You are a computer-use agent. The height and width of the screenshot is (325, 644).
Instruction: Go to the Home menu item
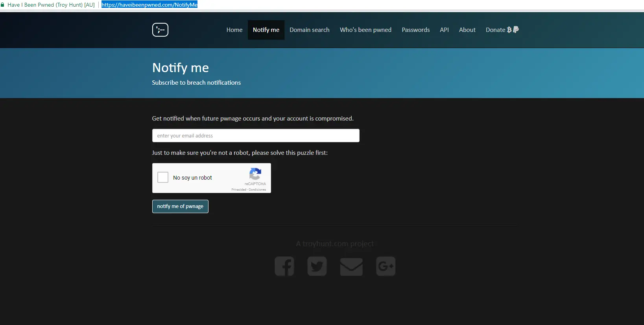coord(234,30)
